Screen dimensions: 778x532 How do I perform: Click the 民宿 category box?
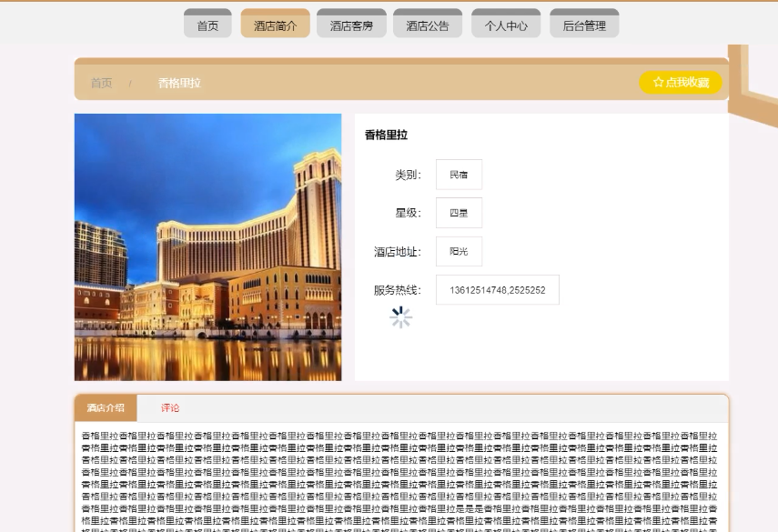click(459, 174)
